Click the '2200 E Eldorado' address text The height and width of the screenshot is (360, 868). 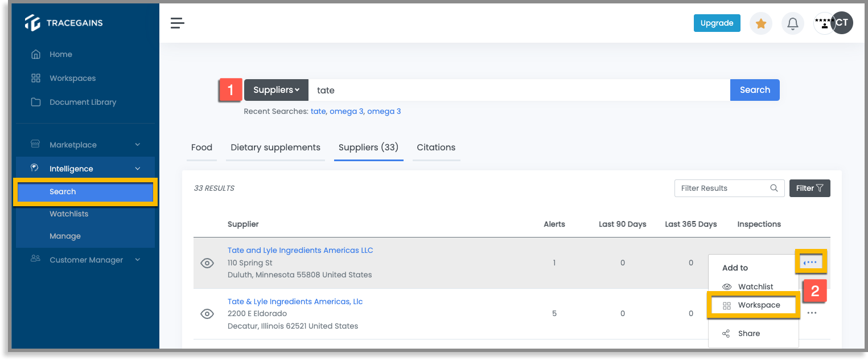(257, 314)
